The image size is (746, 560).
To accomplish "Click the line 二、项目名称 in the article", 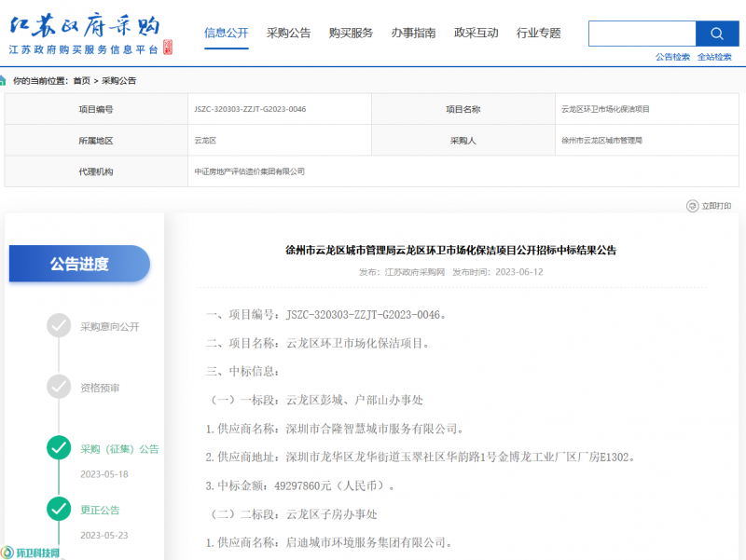I will click(x=318, y=343).
